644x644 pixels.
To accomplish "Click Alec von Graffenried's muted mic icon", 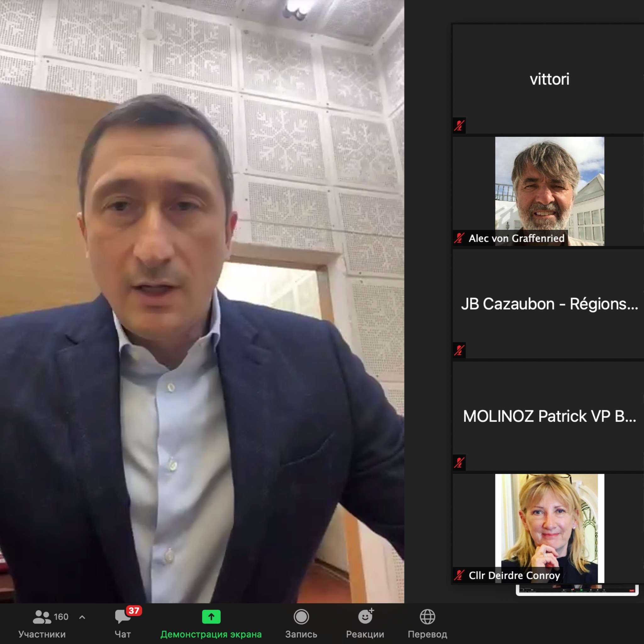I will [x=459, y=238].
